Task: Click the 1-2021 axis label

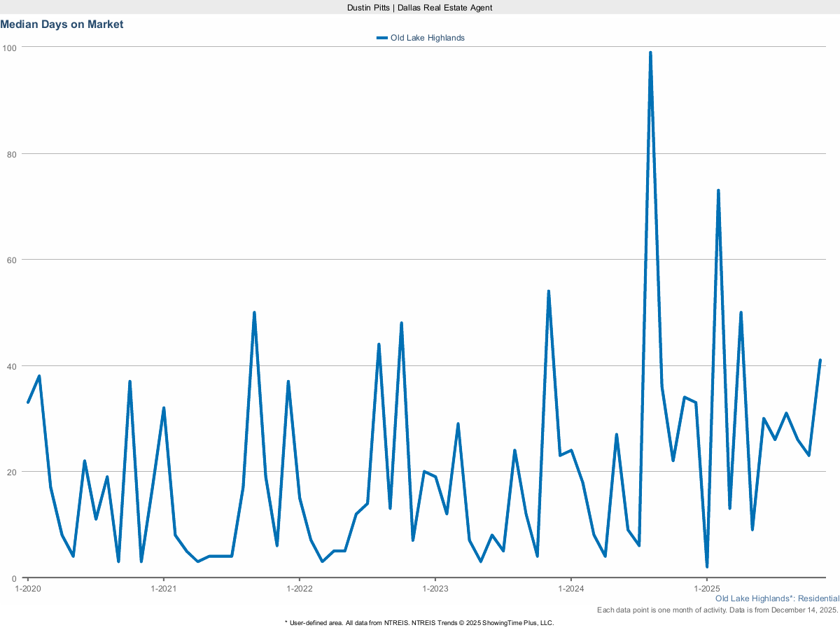Action: (x=162, y=589)
